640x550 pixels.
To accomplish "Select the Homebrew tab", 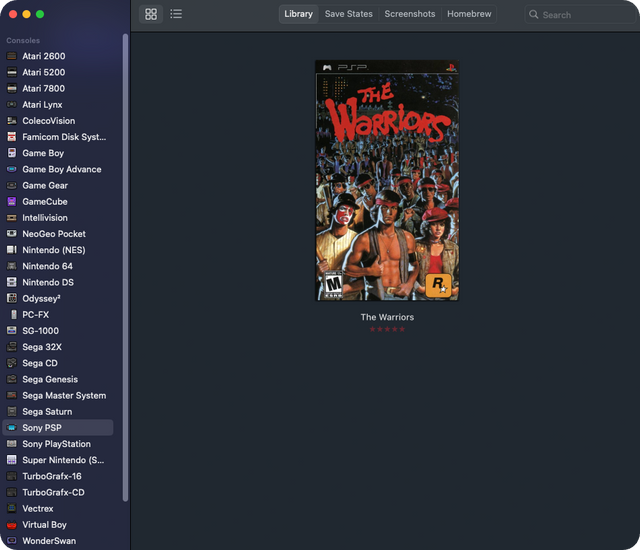I will tap(469, 14).
